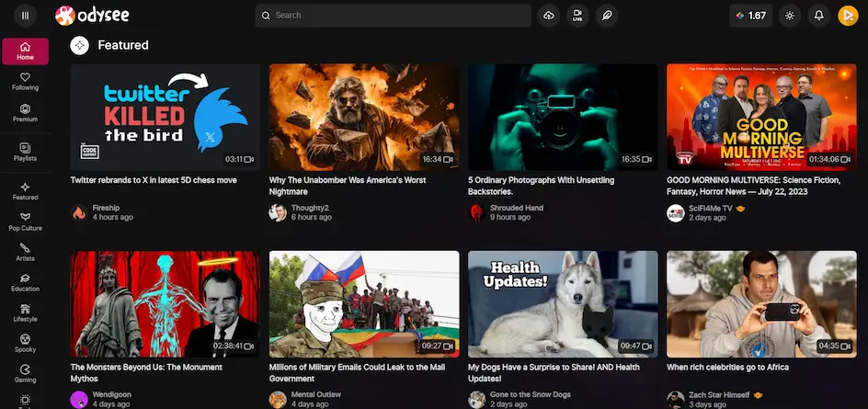This screenshot has width=868, height=409.
Task: Play the husky Health Updates thumbnail
Action: tap(563, 304)
